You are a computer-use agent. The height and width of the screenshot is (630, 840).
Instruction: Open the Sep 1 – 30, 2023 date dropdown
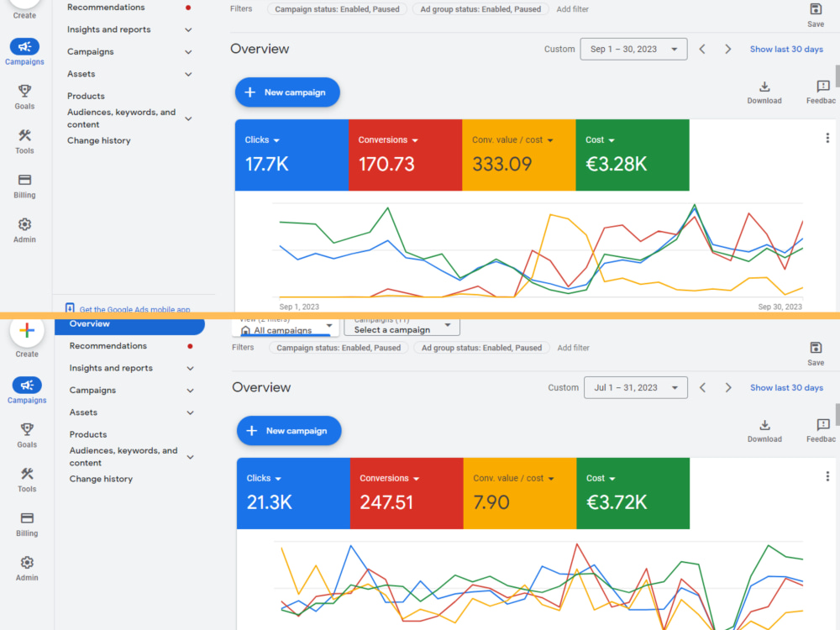633,50
